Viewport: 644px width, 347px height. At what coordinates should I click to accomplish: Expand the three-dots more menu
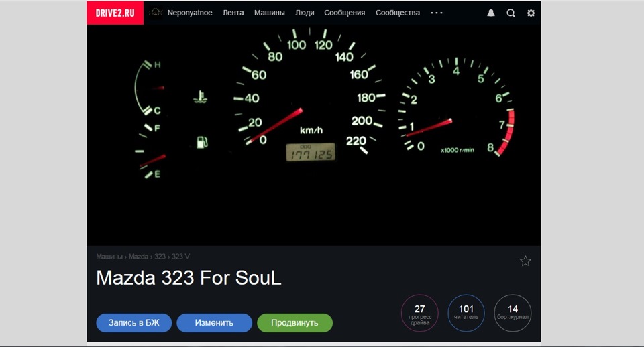click(436, 13)
